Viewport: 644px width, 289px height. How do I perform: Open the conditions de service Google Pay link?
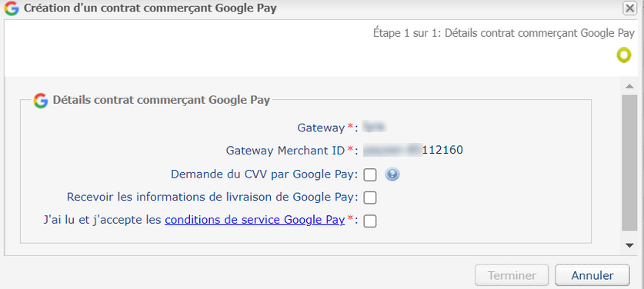pyautogui.click(x=255, y=220)
